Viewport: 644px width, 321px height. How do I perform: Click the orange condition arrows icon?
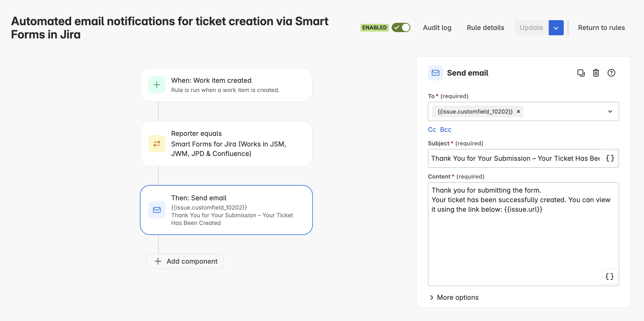point(157,144)
